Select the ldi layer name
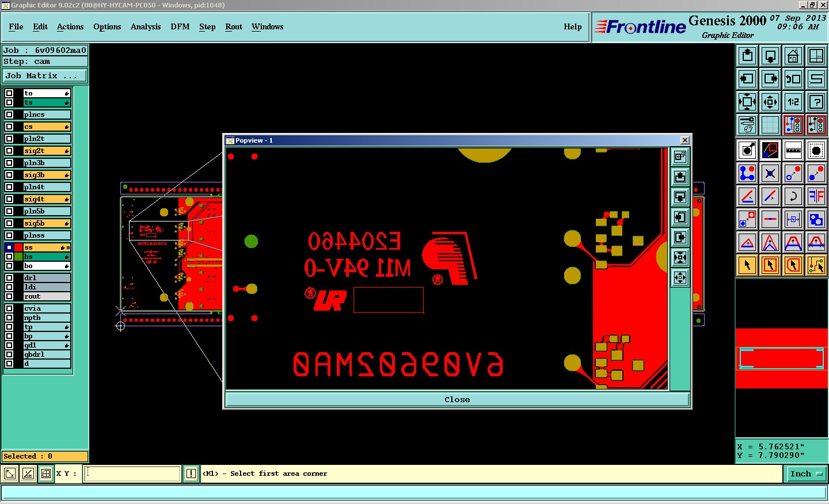 click(x=47, y=287)
